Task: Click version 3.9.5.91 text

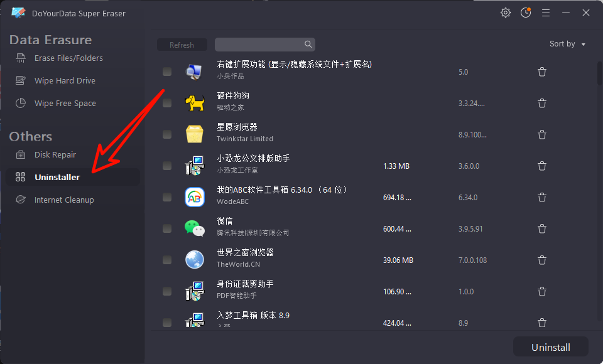Action: [x=470, y=228]
